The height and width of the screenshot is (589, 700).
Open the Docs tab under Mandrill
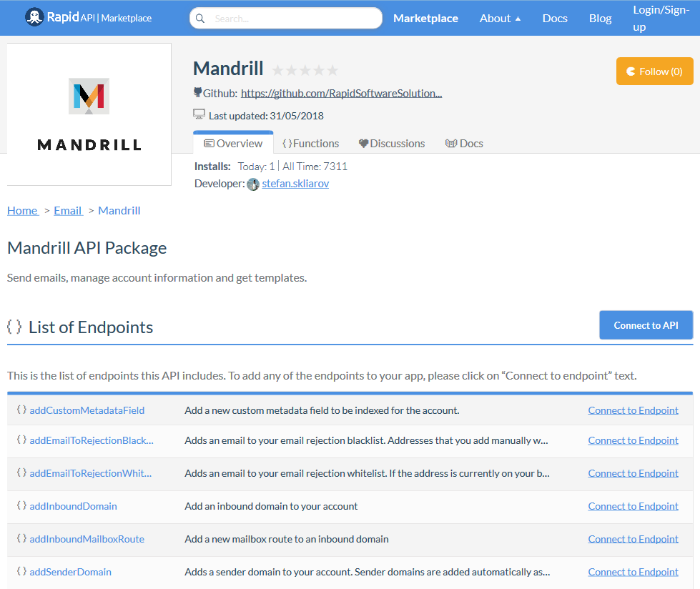[x=464, y=143]
